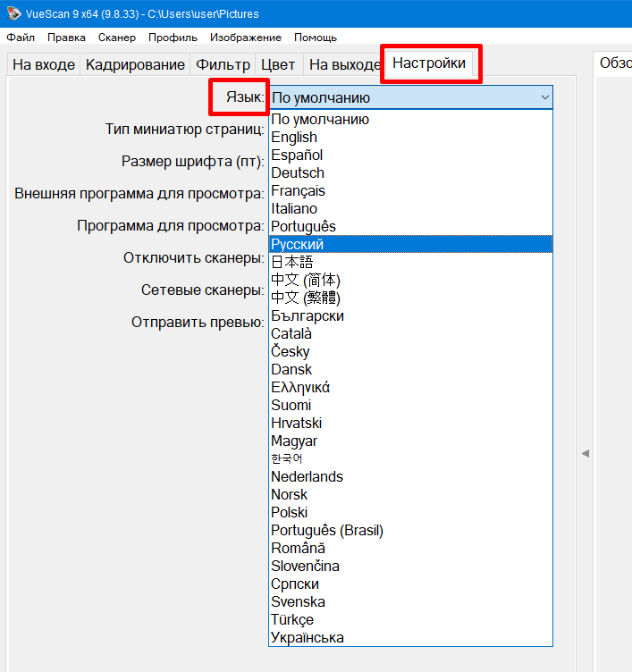This screenshot has width=632, height=672.
Task: Open the Обзор tab in right panel
Action: [x=615, y=63]
